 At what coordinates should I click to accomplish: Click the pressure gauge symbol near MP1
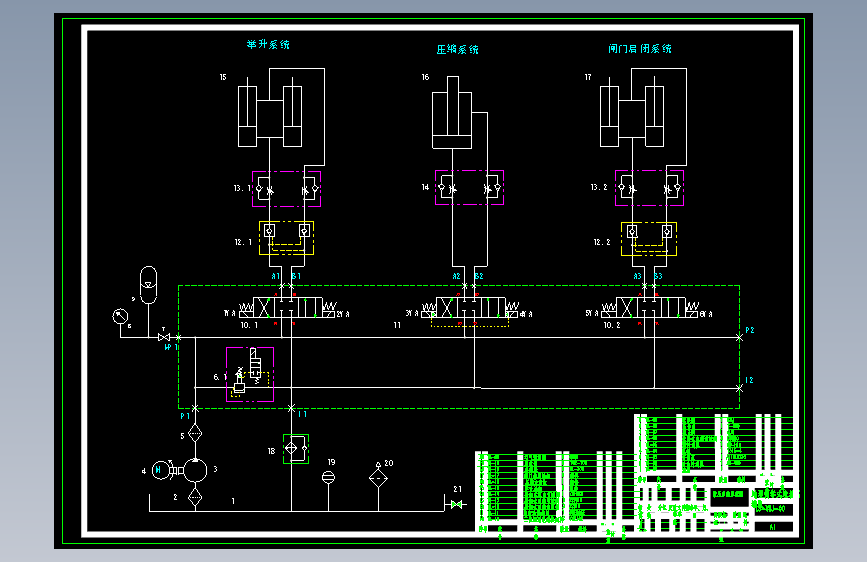coord(120,316)
